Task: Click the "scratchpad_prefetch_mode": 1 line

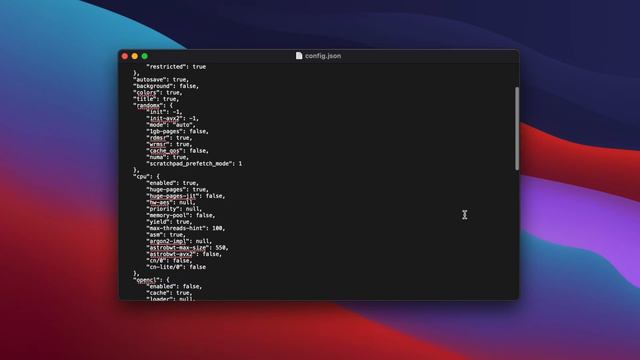Action: click(x=194, y=164)
